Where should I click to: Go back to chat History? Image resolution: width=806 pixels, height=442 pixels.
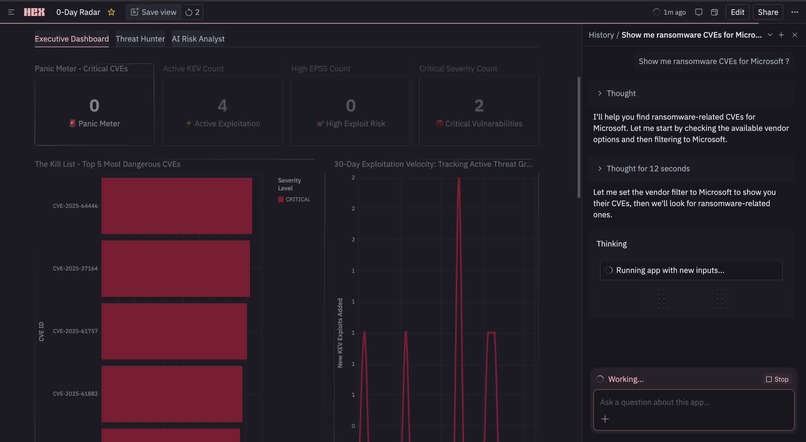pyautogui.click(x=601, y=35)
